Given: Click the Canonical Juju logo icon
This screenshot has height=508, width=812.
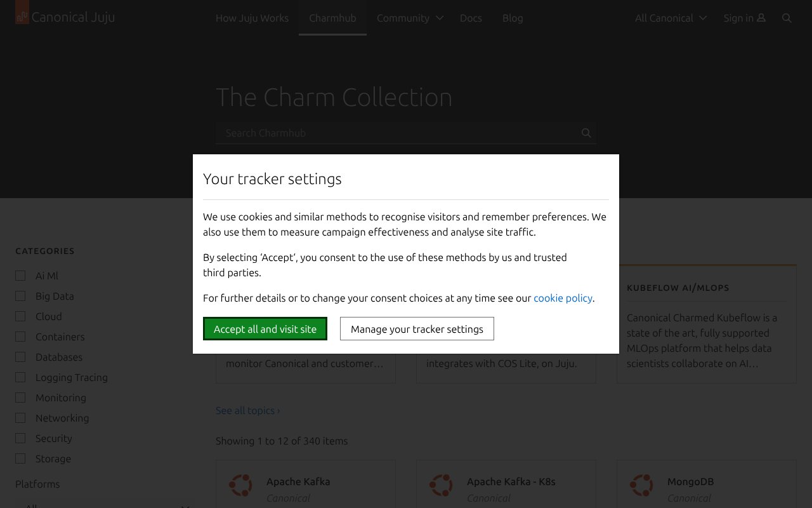Looking at the screenshot, I should coord(22,17).
